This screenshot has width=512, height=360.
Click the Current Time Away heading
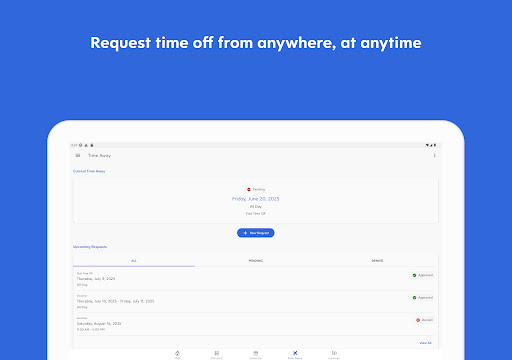pos(89,171)
